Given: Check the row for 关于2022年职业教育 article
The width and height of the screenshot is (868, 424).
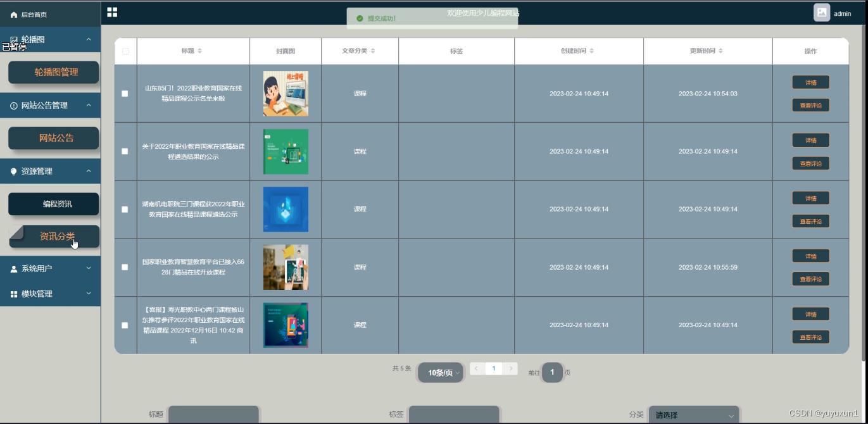Looking at the screenshot, I should pos(125,151).
